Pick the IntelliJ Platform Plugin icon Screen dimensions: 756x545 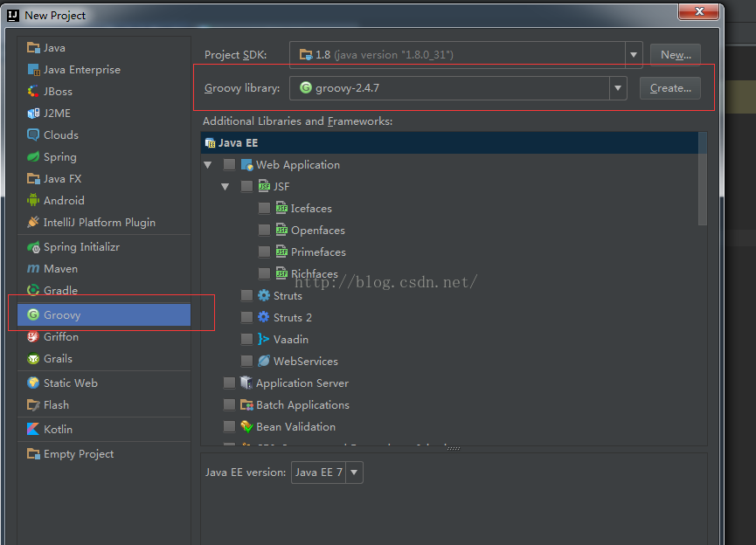coord(33,222)
